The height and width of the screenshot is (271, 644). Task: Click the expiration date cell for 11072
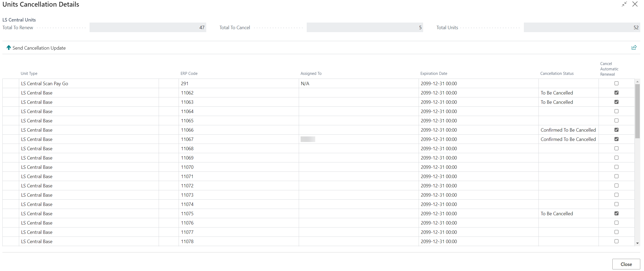coord(478,186)
